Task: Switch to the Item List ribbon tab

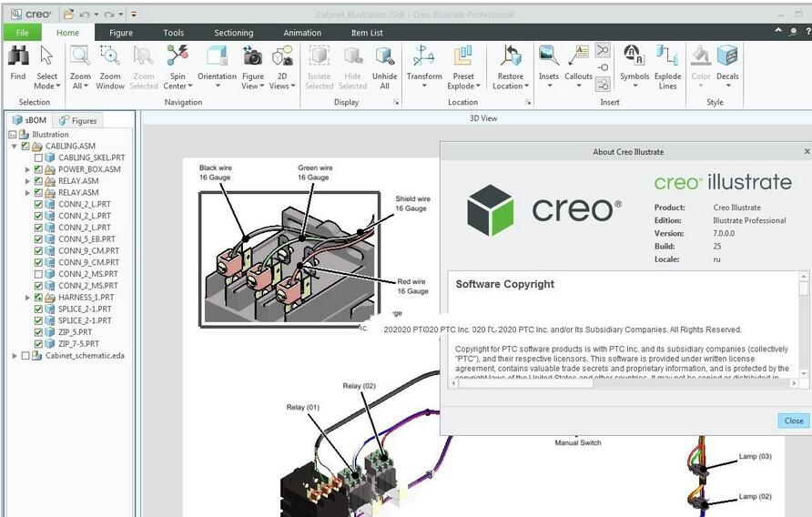Action: pos(367,33)
